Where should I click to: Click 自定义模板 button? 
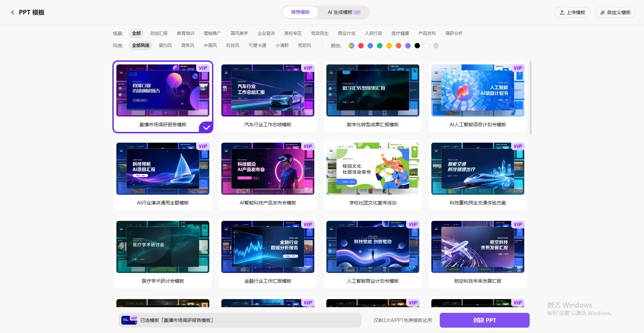pyautogui.click(x=615, y=12)
